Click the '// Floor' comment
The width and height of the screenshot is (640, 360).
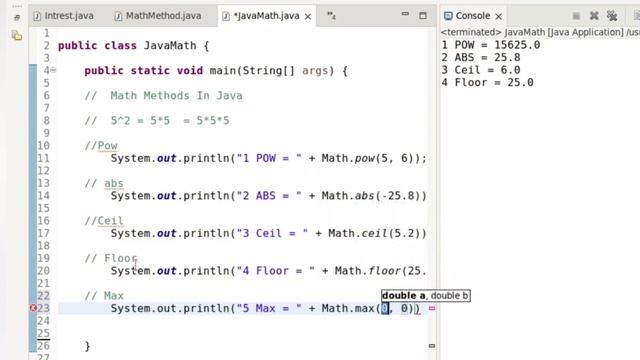pos(111,258)
